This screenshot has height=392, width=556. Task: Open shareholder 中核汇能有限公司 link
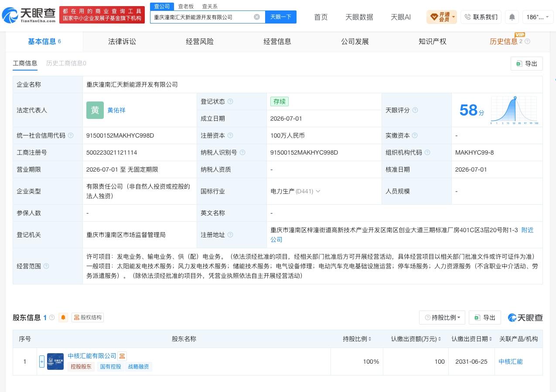(92, 356)
